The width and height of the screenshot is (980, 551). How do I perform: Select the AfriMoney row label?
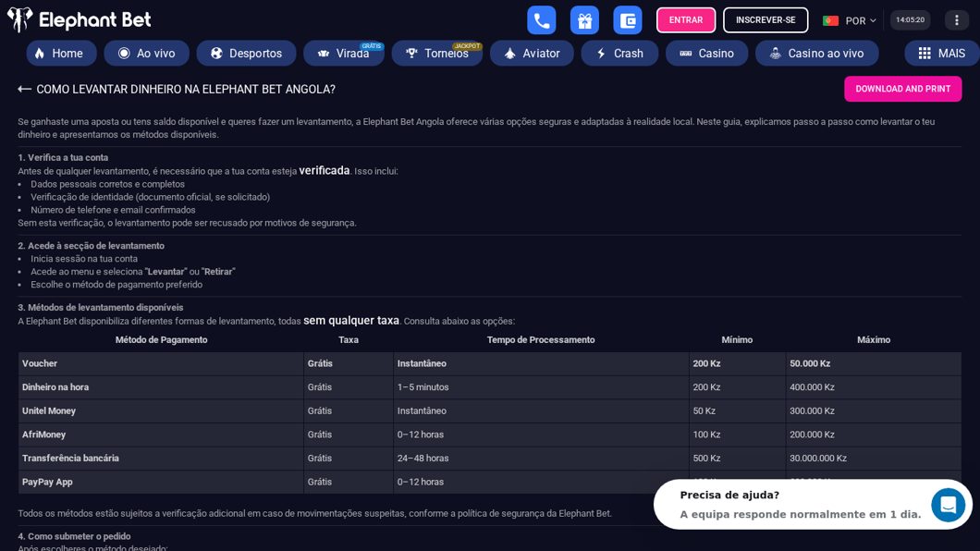click(x=43, y=435)
